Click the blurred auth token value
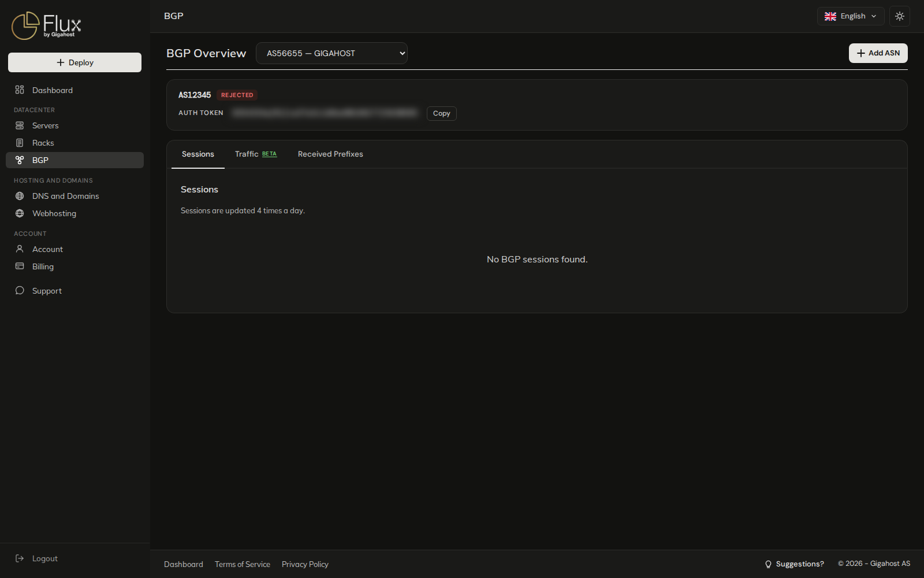Screen dimensions: 924x578 click(325, 113)
